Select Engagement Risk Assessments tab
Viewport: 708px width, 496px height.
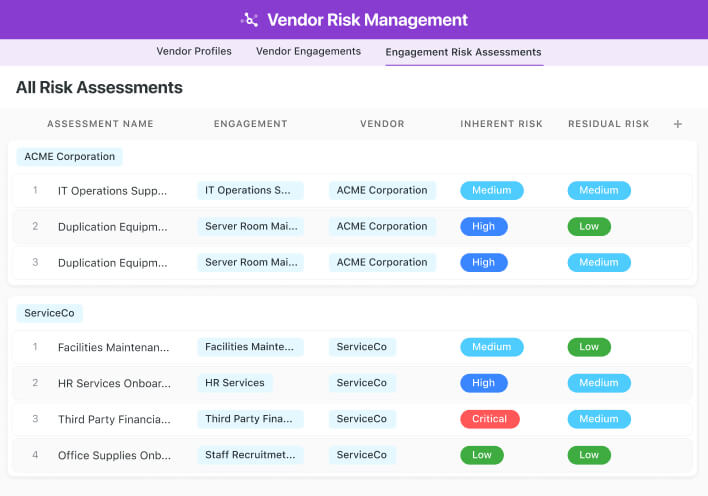(x=463, y=52)
